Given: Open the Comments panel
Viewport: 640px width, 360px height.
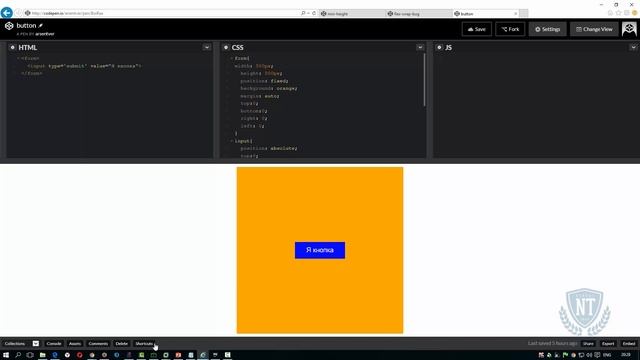Looking at the screenshot, I should pyautogui.click(x=98, y=344).
